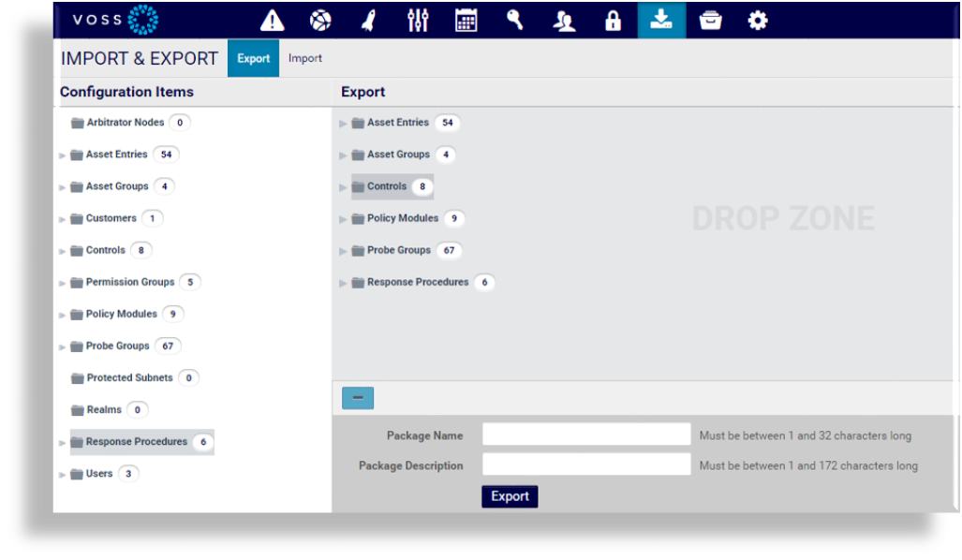Click the Package Name input field
This screenshot has width=962, height=560.
tap(585, 435)
